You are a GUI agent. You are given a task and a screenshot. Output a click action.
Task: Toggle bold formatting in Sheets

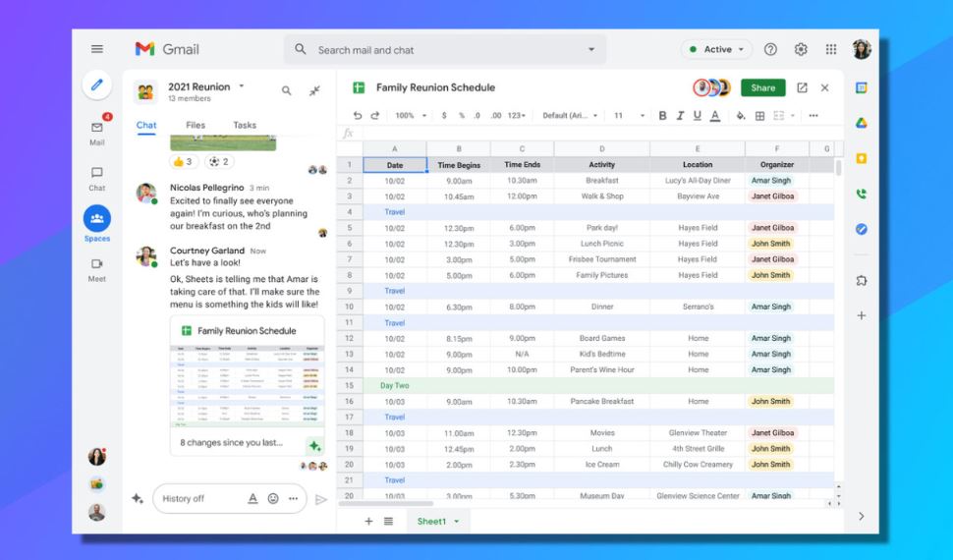(662, 116)
